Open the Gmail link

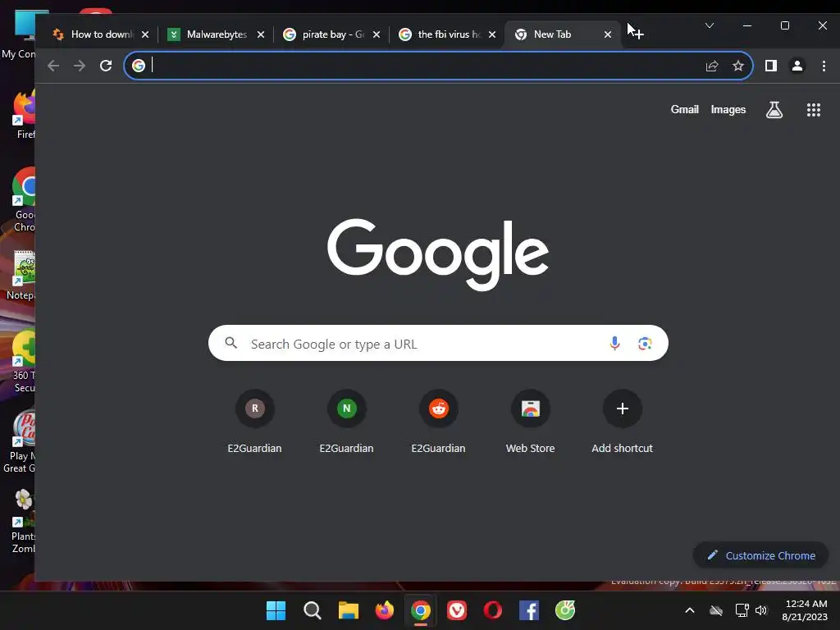pos(684,109)
